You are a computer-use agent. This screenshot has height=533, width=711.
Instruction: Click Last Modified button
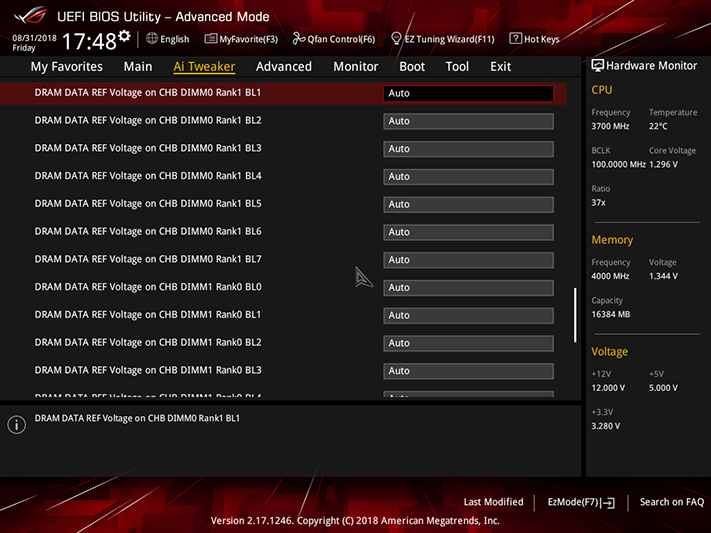pos(493,502)
